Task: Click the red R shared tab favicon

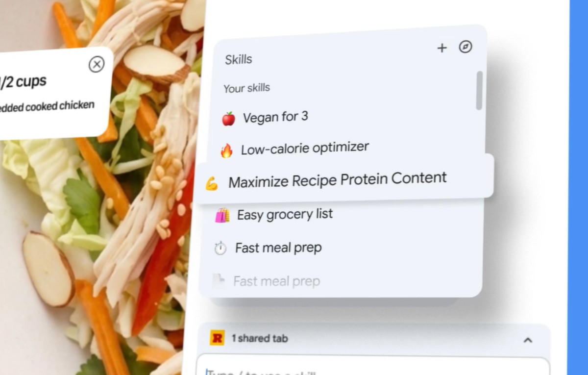Action: pos(217,338)
